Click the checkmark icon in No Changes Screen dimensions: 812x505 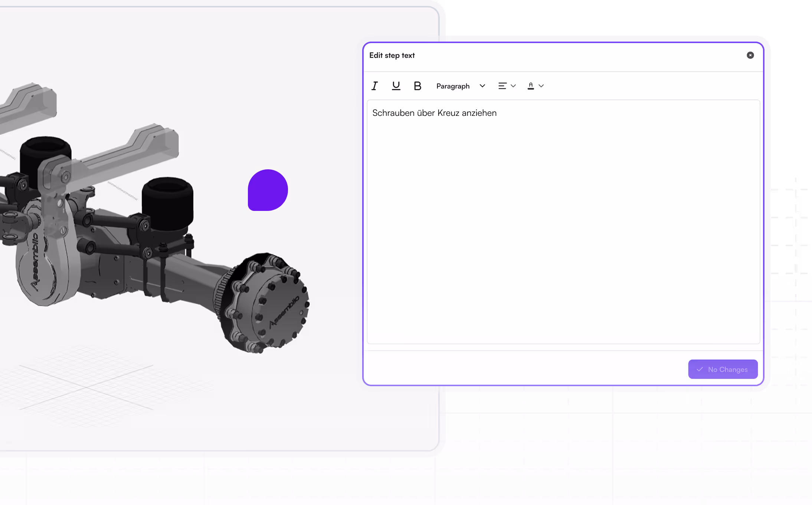[x=700, y=369]
